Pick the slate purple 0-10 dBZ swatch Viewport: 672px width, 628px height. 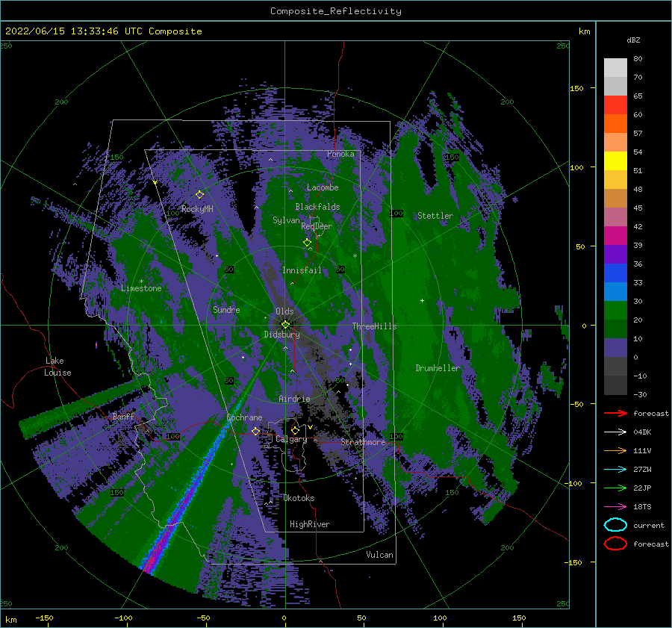pyautogui.click(x=615, y=347)
